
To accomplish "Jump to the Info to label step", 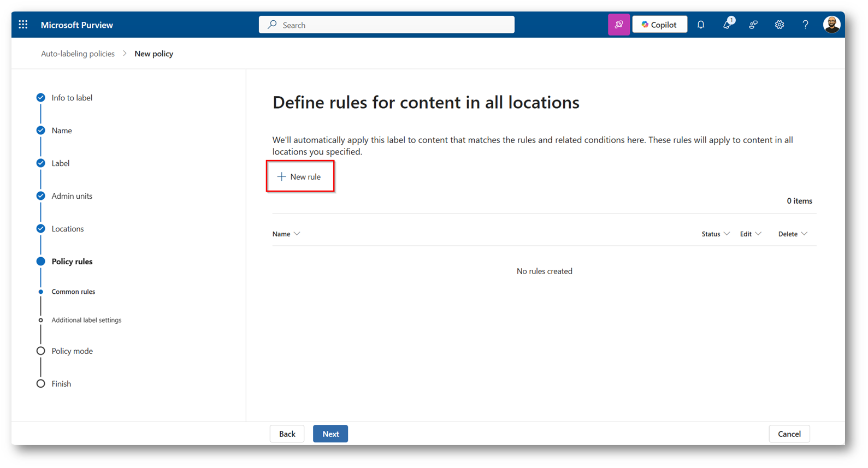I will [72, 98].
